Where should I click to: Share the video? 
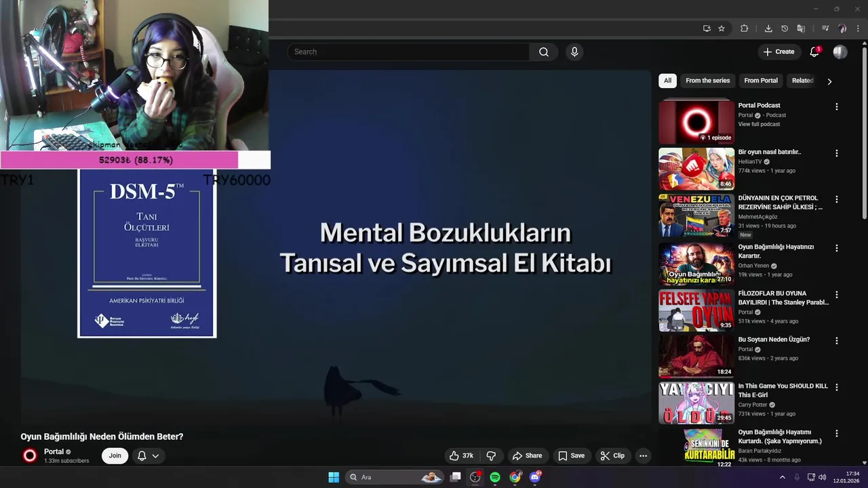pos(527,455)
